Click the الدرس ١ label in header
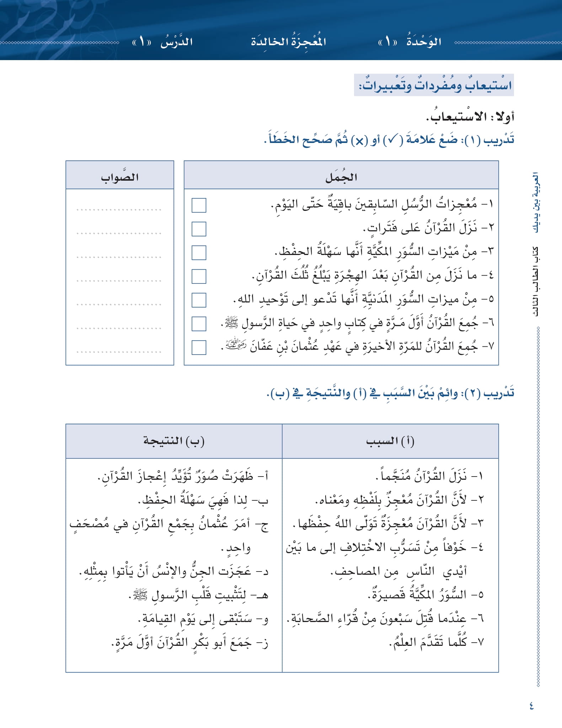The image size is (562, 728). pos(162,42)
